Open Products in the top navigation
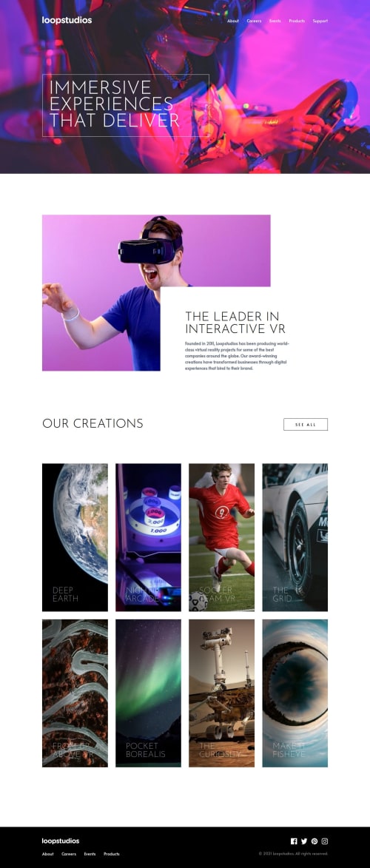 coord(297,21)
